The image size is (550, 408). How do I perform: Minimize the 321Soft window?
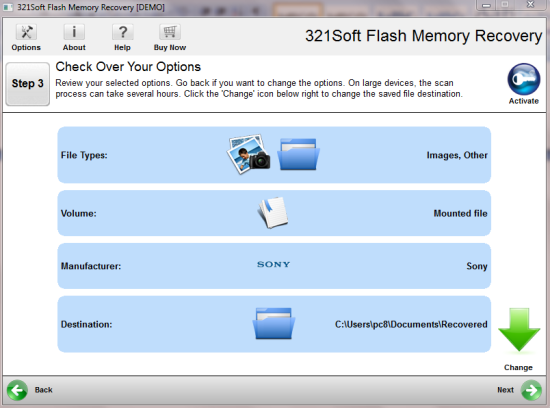click(x=486, y=5)
